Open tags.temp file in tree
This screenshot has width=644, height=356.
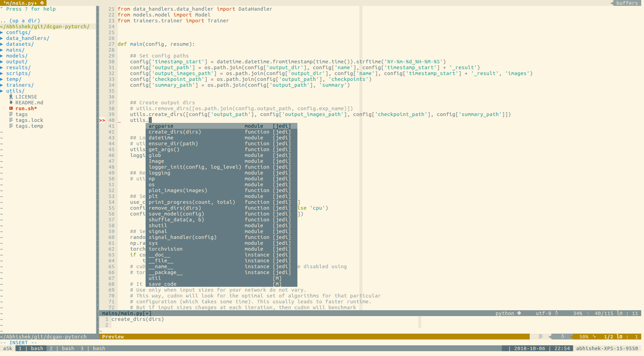click(x=29, y=126)
